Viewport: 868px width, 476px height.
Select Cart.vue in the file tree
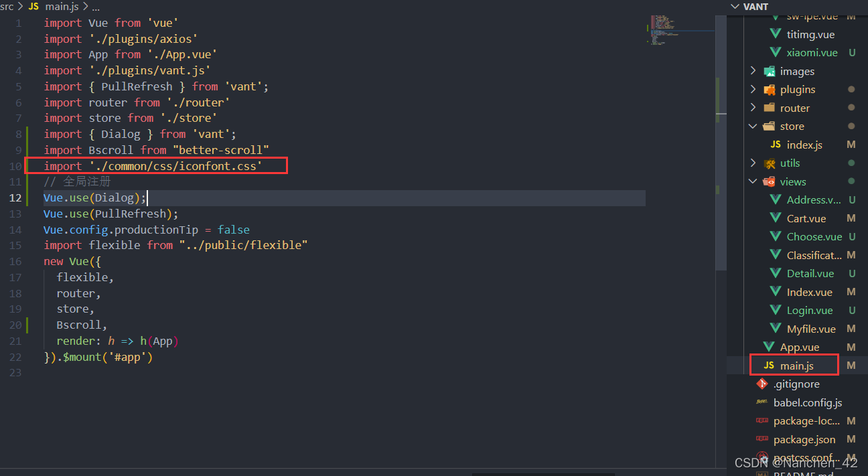pyautogui.click(x=806, y=218)
